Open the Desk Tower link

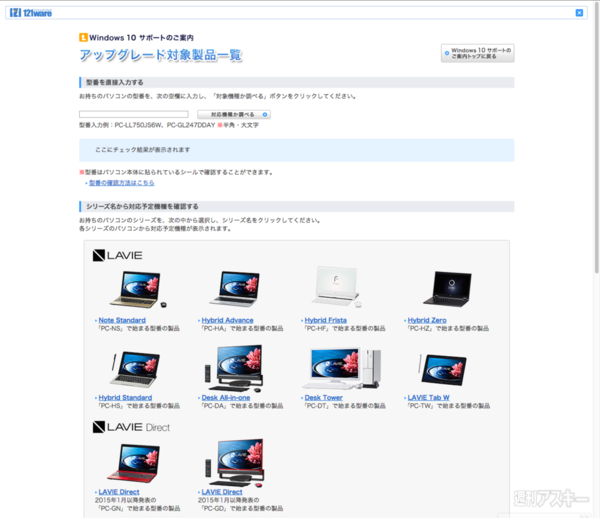click(x=323, y=398)
